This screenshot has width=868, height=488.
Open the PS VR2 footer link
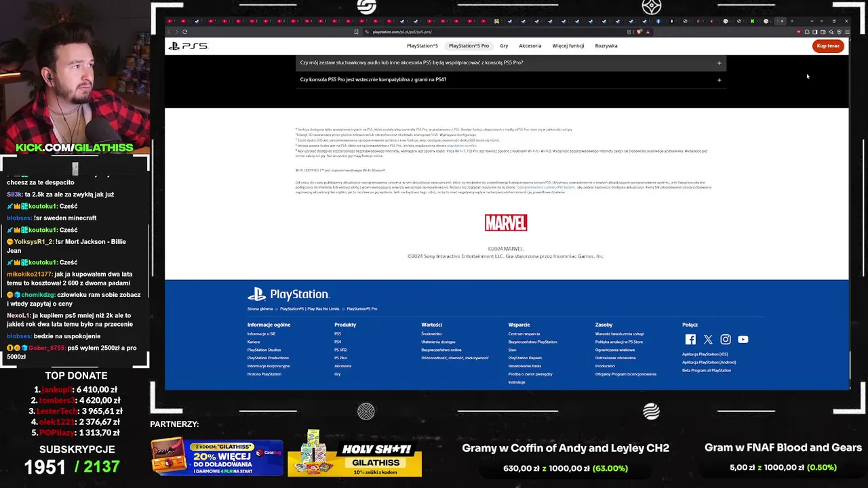click(x=340, y=350)
